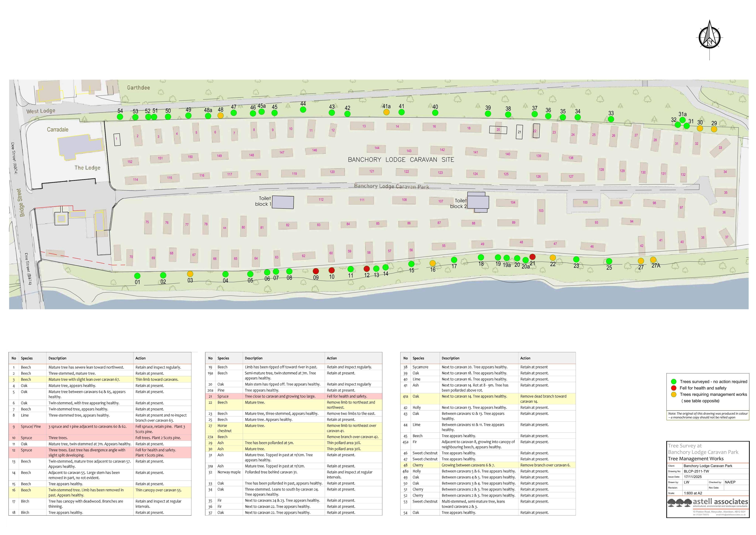Click the green legend dot for no action

pyautogui.click(x=674, y=382)
